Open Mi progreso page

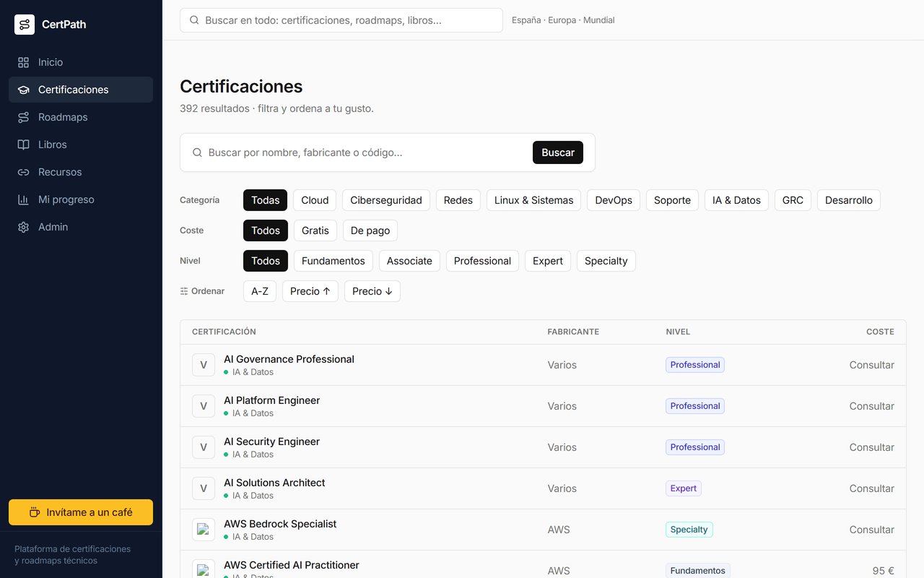[x=81, y=199]
